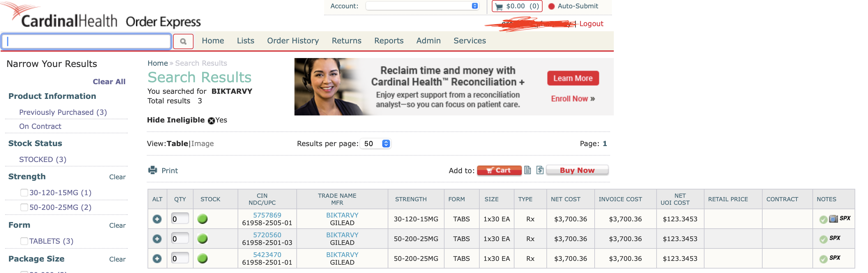
Task: Clear the Form filter
Action: 117,225
